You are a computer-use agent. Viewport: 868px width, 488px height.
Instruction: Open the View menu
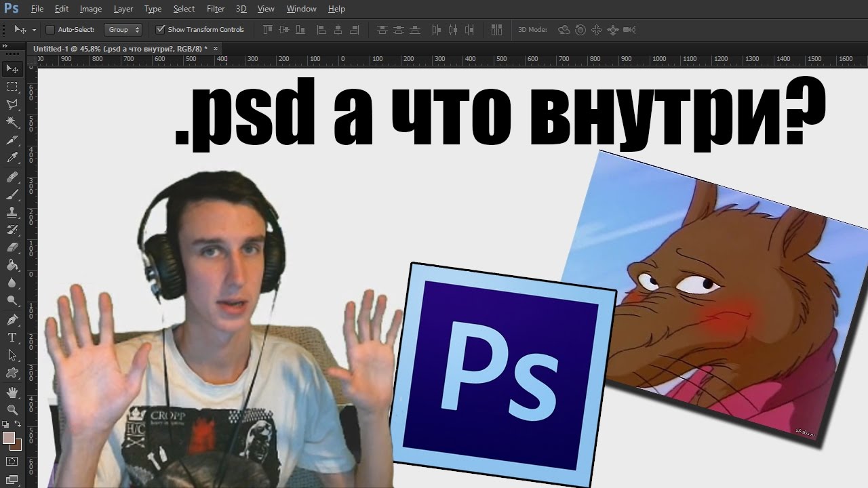coord(266,9)
